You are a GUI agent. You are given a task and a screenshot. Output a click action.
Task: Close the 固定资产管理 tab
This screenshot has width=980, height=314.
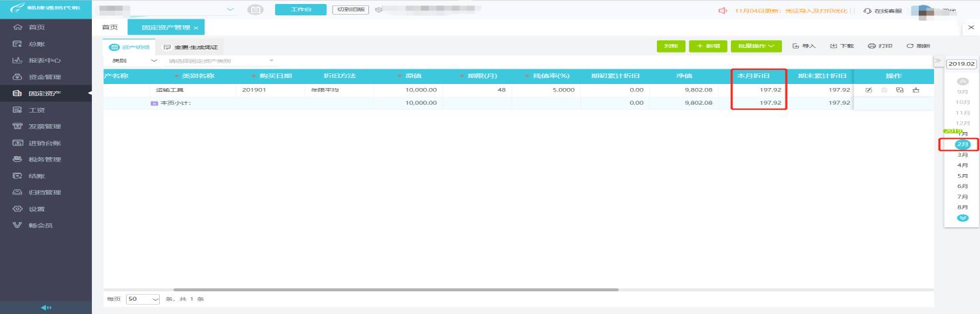click(x=196, y=28)
